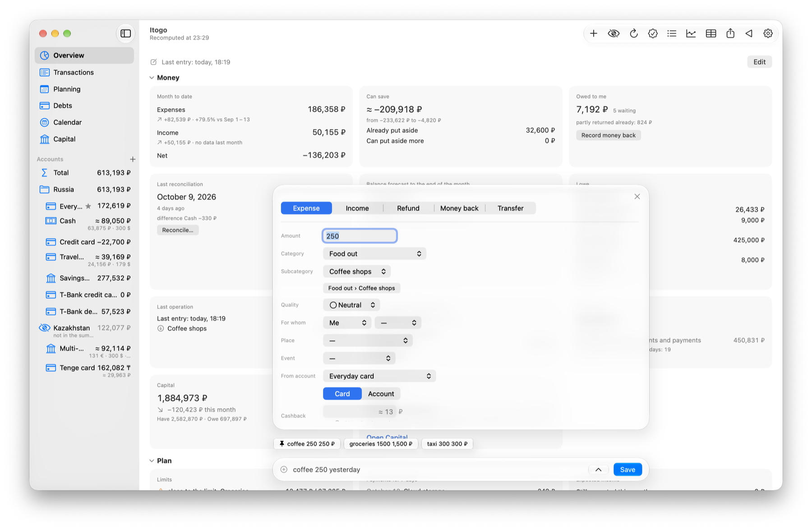Click the triangle back icon in toolbar
This screenshot has height=529, width=812.
pos(749,33)
